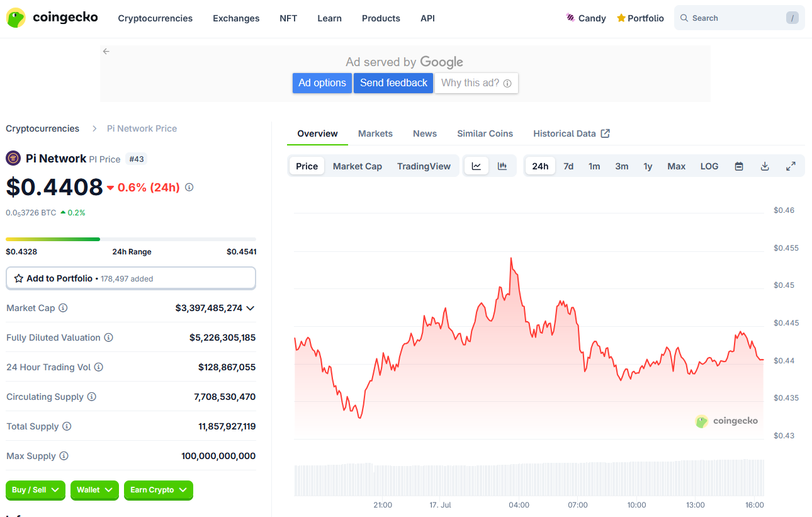Show 24h price change info icon

189,187
